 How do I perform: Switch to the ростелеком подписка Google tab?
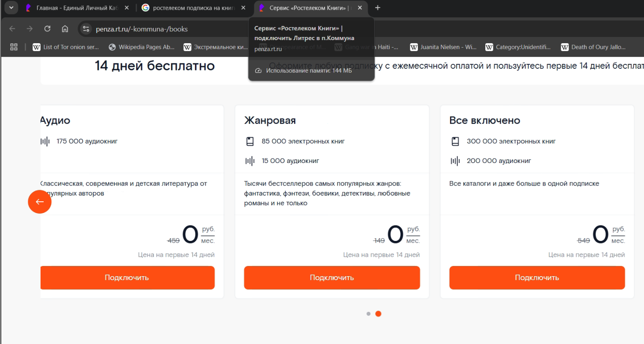click(x=192, y=8)
